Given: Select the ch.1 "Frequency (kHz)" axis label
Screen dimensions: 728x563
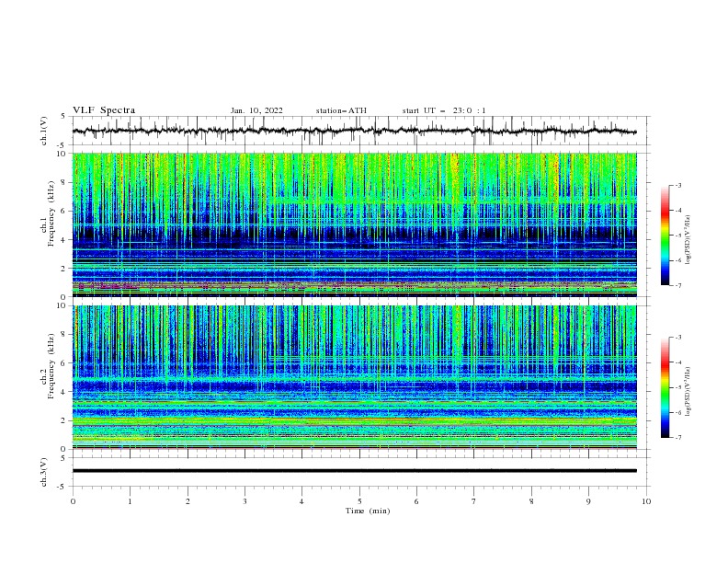Looking at the screenshot, I should point(51,213).
